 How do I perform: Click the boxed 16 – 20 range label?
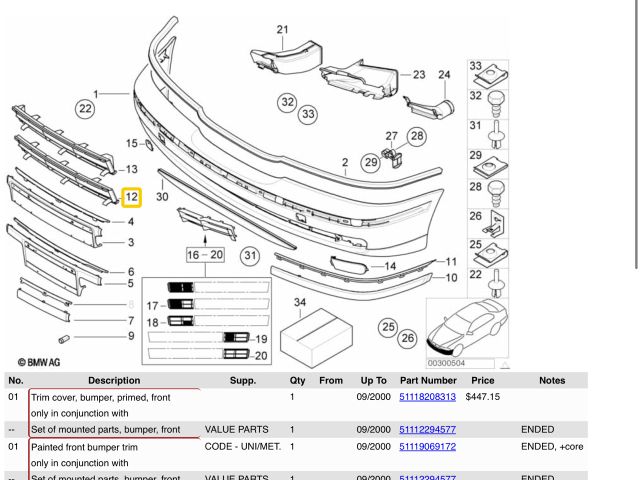click(x=205, y=255)
